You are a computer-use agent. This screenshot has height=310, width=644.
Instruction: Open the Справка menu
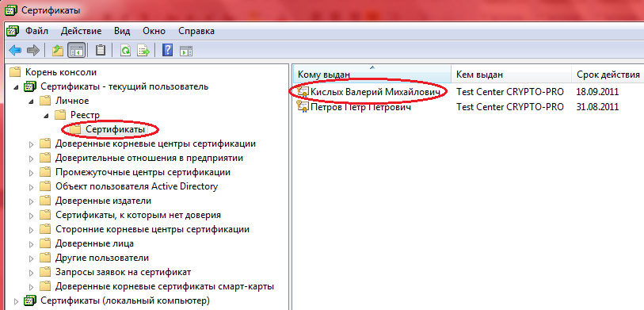(196, 31)
